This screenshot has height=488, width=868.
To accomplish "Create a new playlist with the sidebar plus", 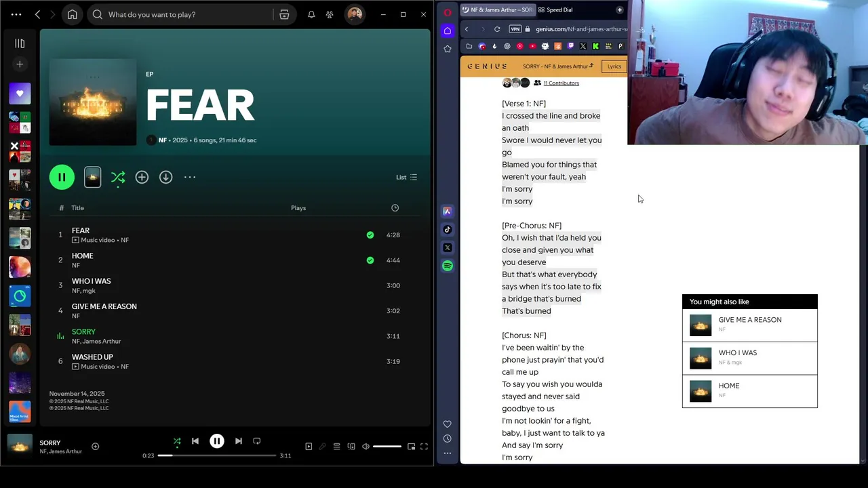I will 20,64.
